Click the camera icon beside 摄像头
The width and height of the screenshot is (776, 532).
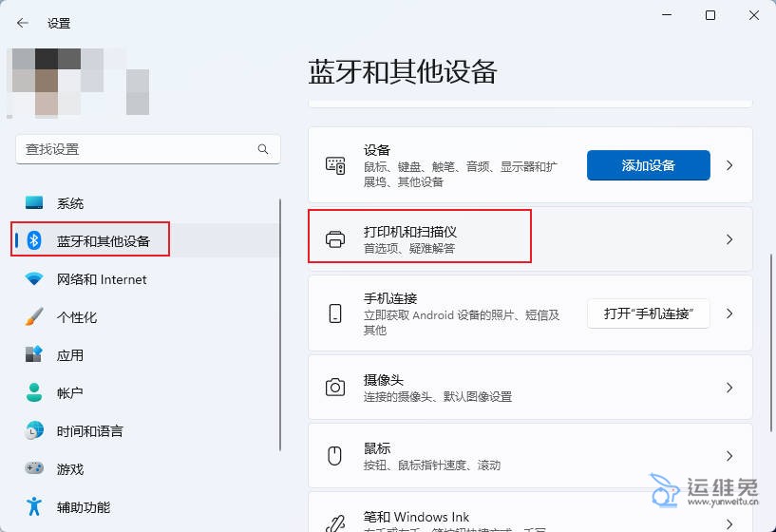point(335,388)
